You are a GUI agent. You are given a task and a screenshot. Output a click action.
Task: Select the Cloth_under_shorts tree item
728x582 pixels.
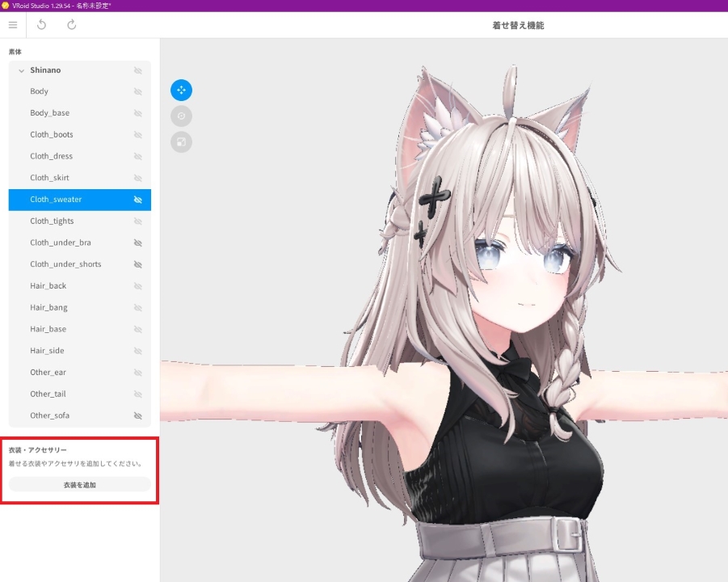pos(80,264)
